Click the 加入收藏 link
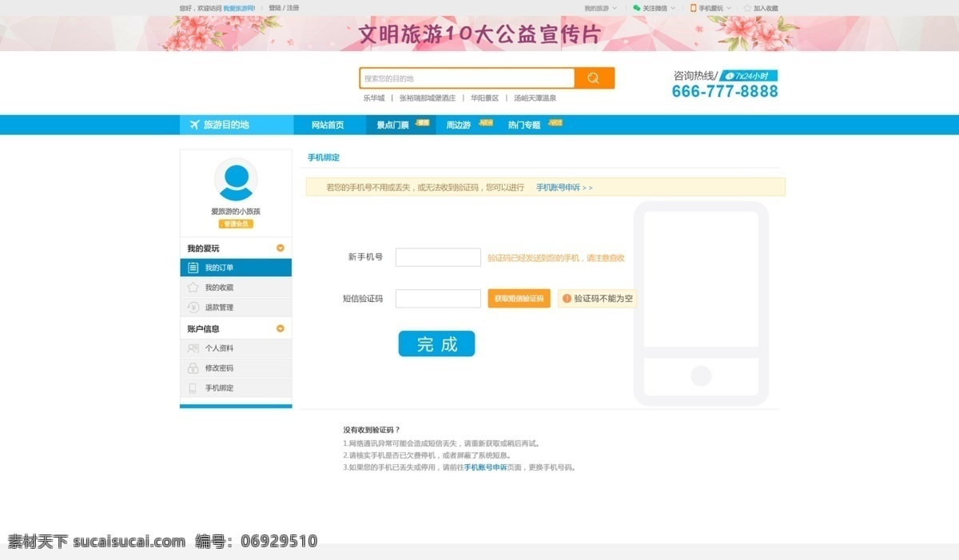This screenshot has height=560, width=959. click(766, 8)
